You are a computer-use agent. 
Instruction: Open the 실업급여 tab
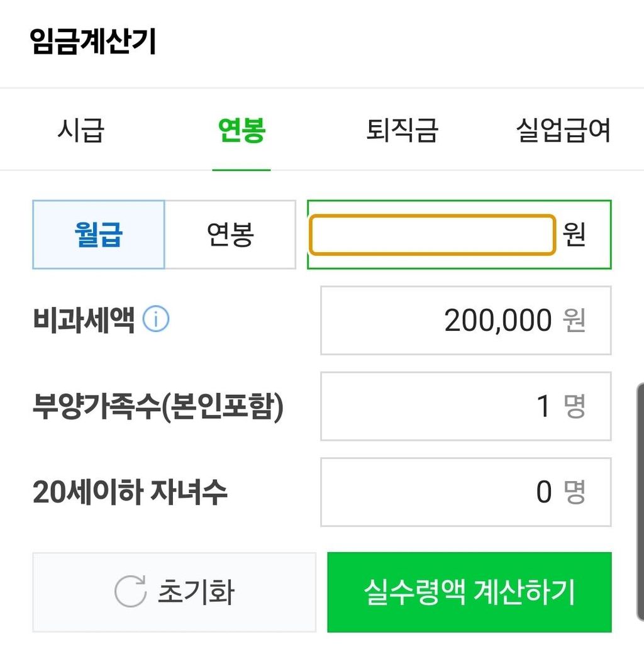(x=563, y=130)
